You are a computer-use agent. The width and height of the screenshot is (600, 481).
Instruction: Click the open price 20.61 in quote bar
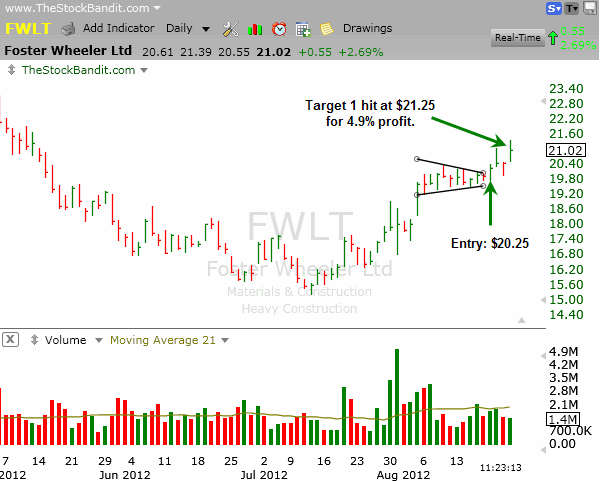point(158,52)
